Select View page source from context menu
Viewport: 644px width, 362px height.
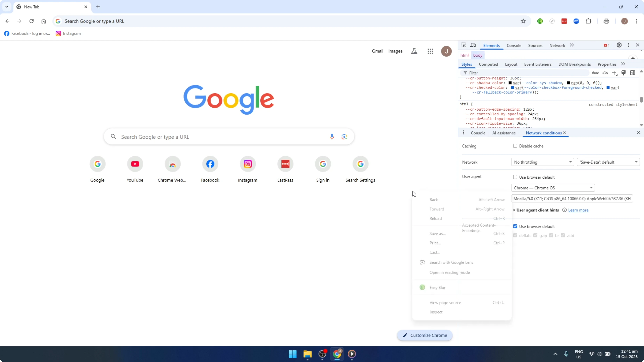click(x=445, y=303)
